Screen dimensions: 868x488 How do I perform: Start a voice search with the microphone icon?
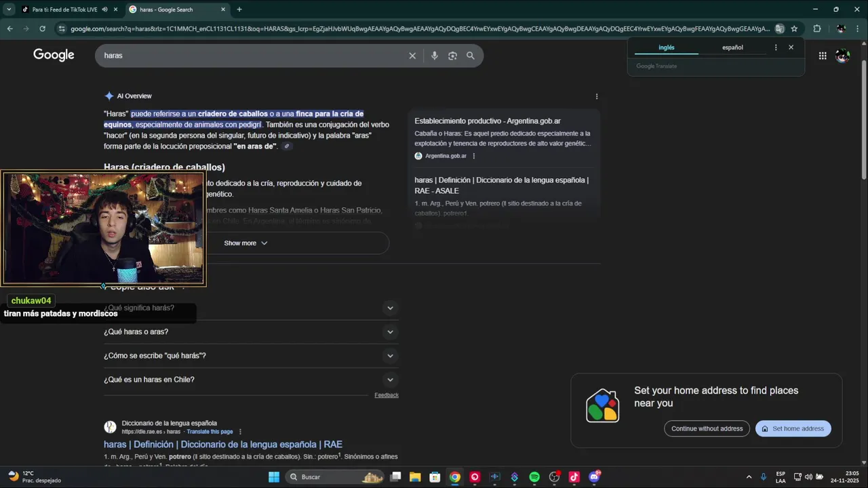pyautogui.click(x=435, y=56)
